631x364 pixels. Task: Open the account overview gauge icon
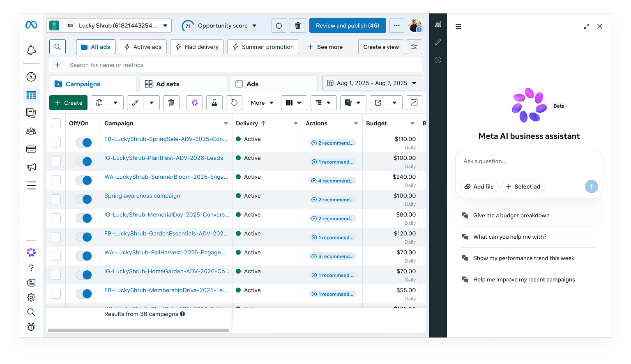[31, 77]
